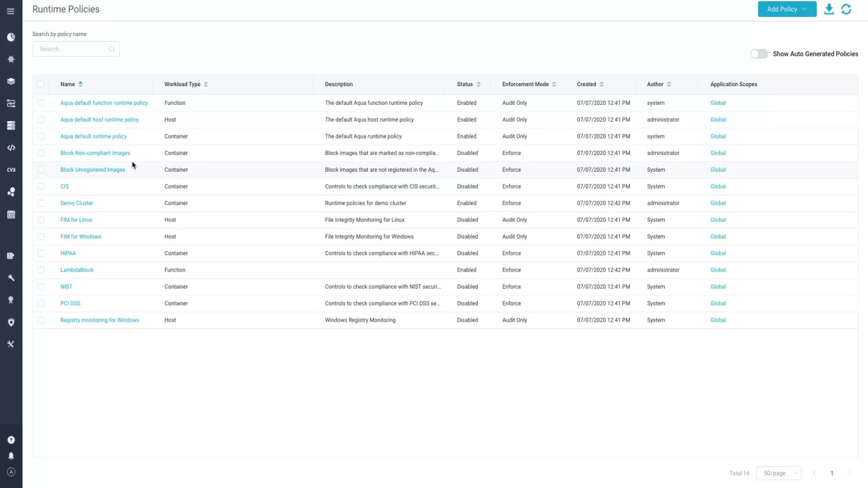Click the workflow pipeline sidebar icon
868x488 pixels.
11,104
